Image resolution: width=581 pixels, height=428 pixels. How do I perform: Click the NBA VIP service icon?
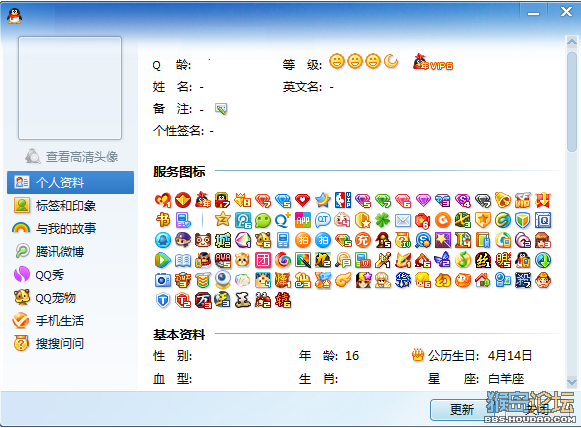(x=343, y=200)
